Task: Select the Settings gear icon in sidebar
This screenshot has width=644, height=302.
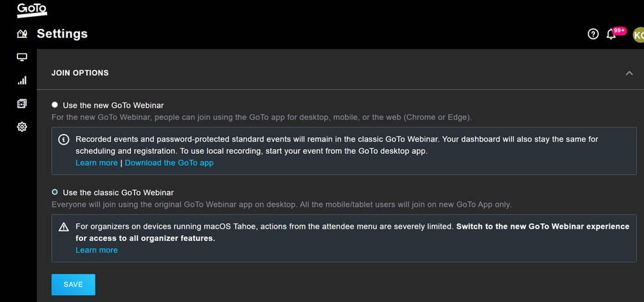Action: (22, 127)
